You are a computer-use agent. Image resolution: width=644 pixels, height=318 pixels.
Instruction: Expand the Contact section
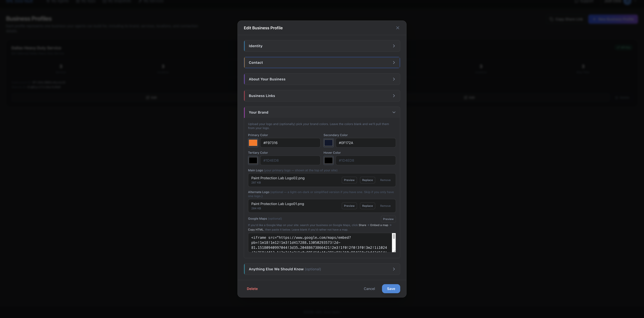pos(322,63)
